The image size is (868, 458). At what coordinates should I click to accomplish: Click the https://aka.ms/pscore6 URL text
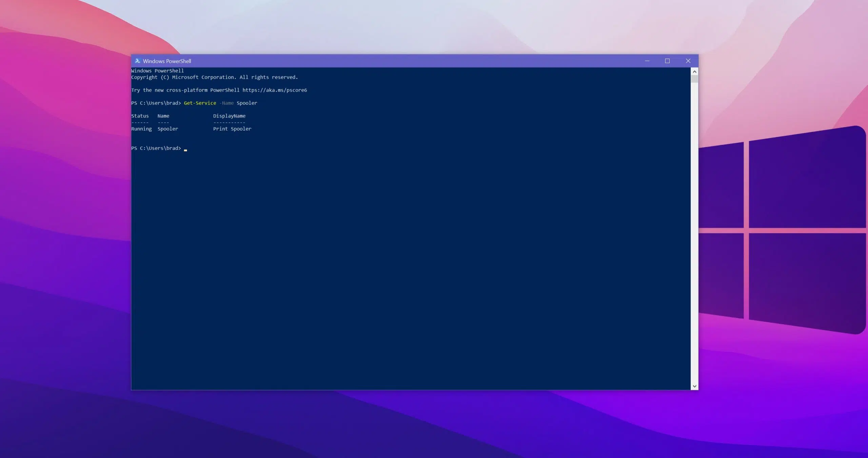point(275,90)
